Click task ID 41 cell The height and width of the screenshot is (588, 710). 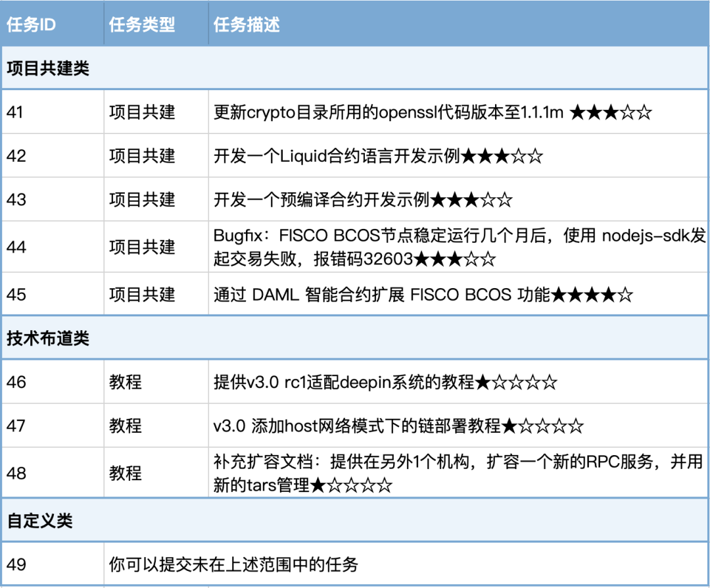coord(53,112)
